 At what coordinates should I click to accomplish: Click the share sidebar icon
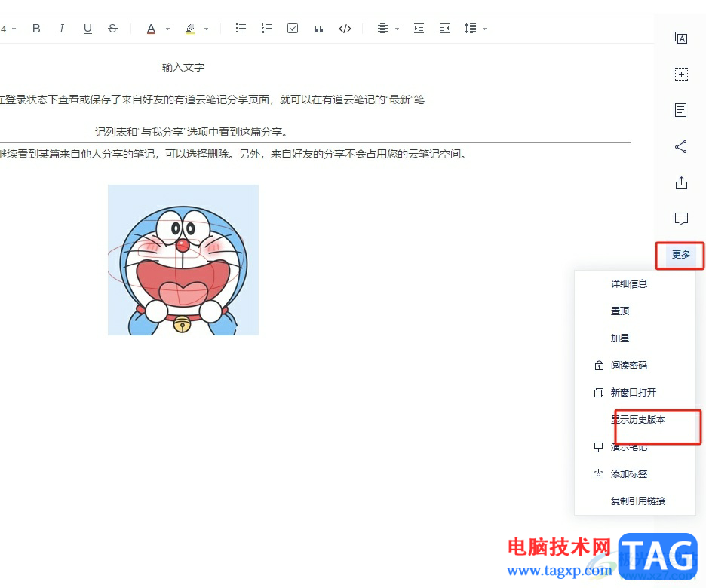tap(681, 147)
